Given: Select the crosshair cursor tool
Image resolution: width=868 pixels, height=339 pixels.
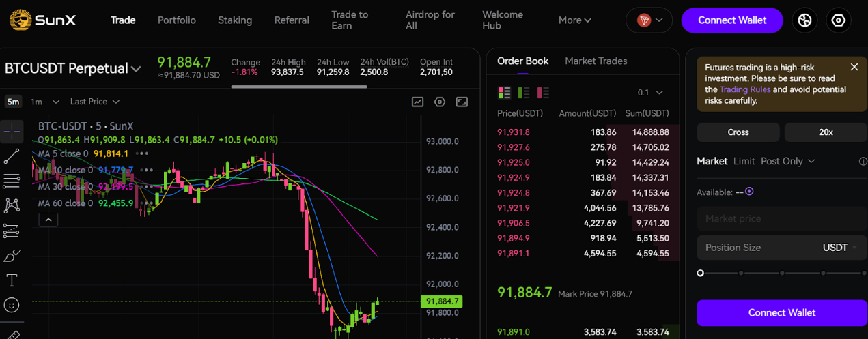Looking at the screenshot, I should click(12, 131).
